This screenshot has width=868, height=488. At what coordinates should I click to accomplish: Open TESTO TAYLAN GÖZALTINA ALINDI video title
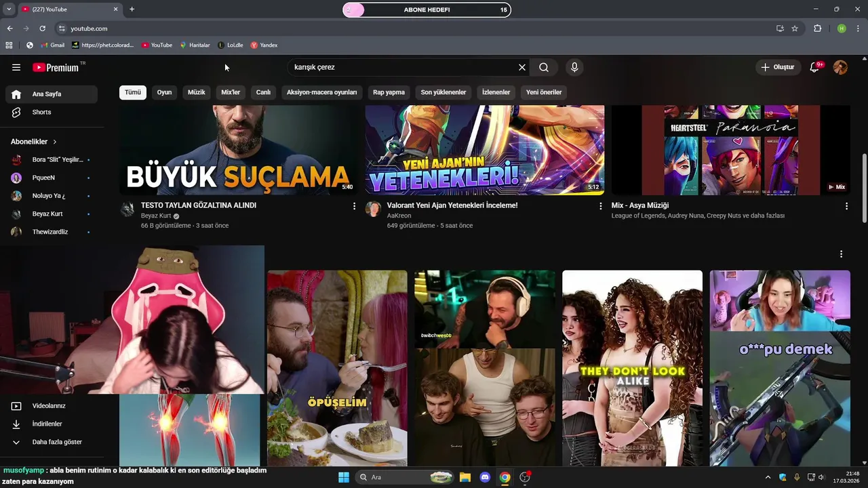point(199,205)
